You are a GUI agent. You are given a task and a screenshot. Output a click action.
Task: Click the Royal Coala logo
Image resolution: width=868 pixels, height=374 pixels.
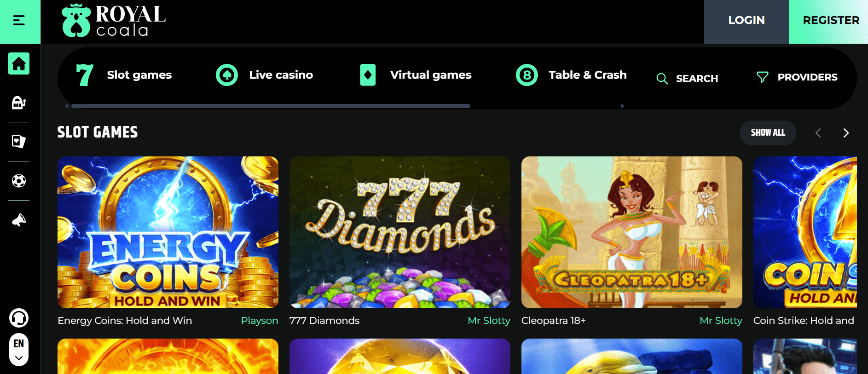point(114,21)
